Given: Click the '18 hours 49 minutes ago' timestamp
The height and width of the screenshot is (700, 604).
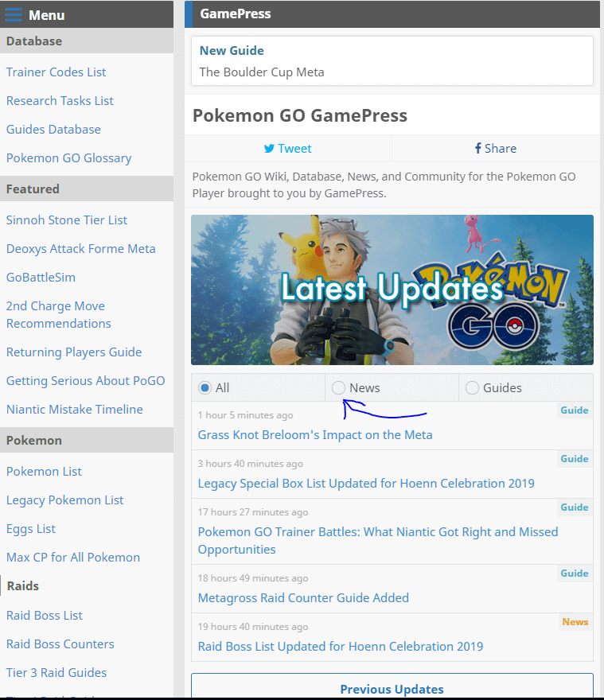Looking at the screenshot, I should pos(253,578).
